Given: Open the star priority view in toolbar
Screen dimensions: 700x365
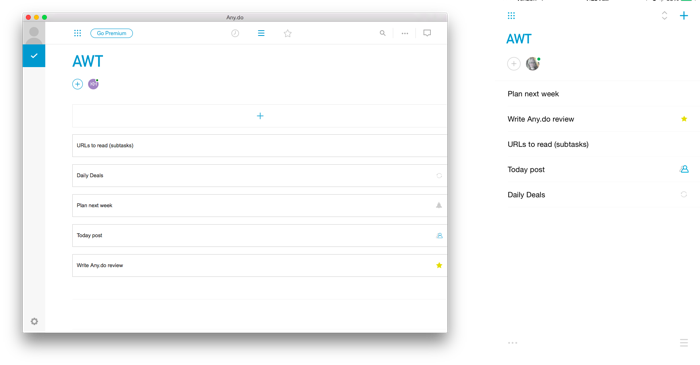Looking at the screenshot, I should click(288, 33).
